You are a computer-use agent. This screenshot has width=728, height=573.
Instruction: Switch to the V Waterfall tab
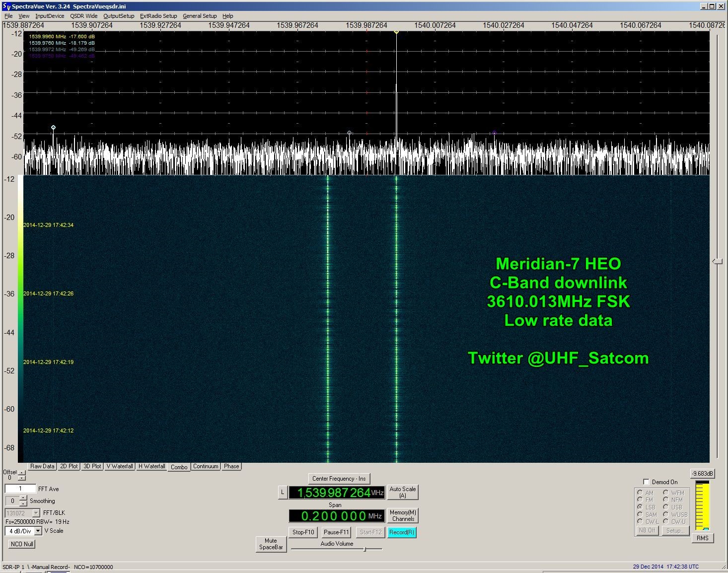tap(119, 466)
